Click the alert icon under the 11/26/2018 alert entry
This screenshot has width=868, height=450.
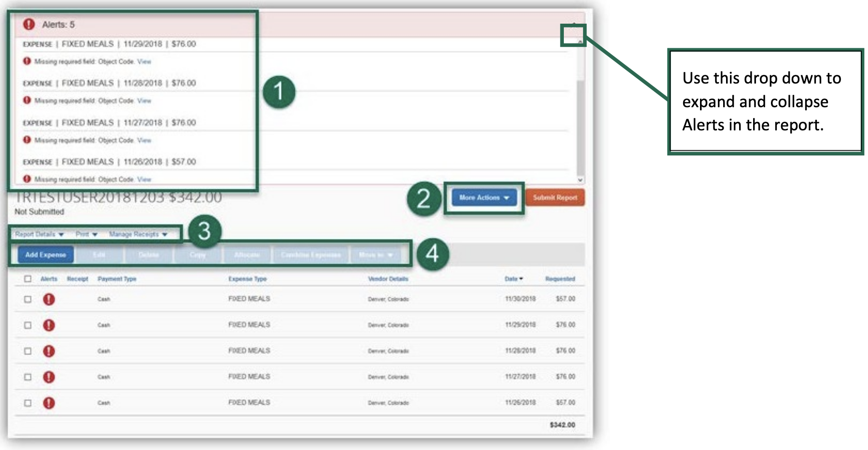(x=27, y=179)
